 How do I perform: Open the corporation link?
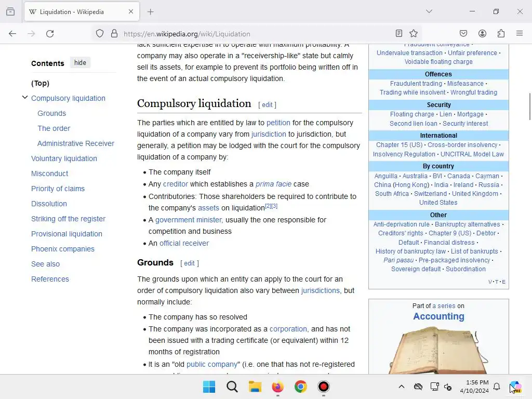(288, 329)
